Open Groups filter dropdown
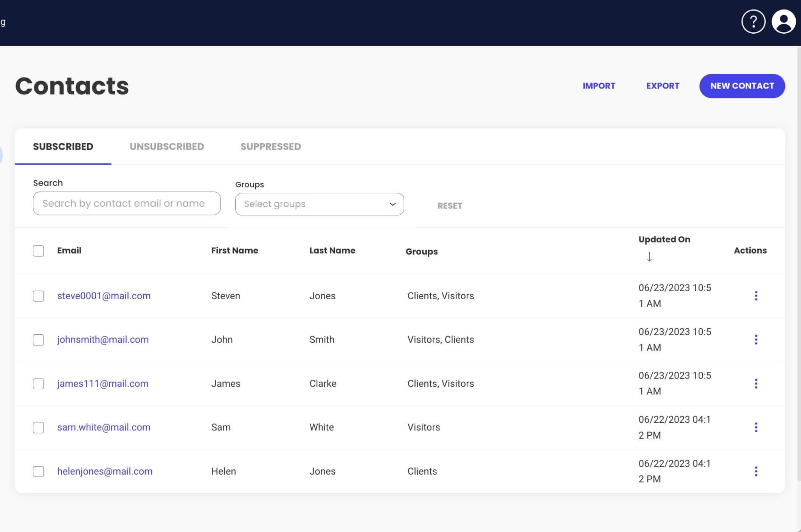 click(320, 204)
